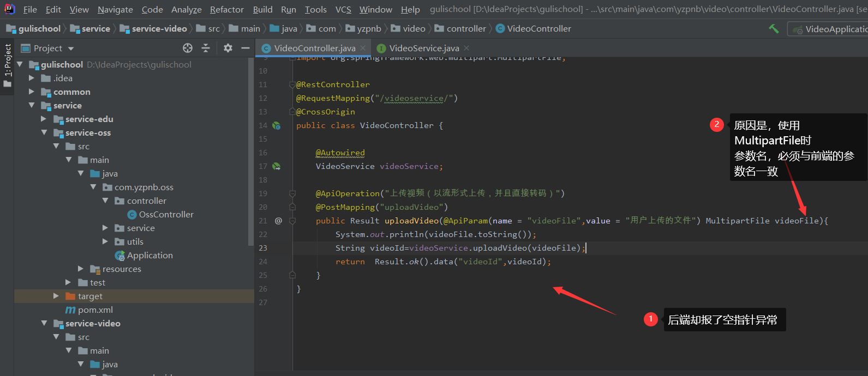Select OssController class in tree
The width and height of the screenshot is (868, 376).
(x=160, y=214)
